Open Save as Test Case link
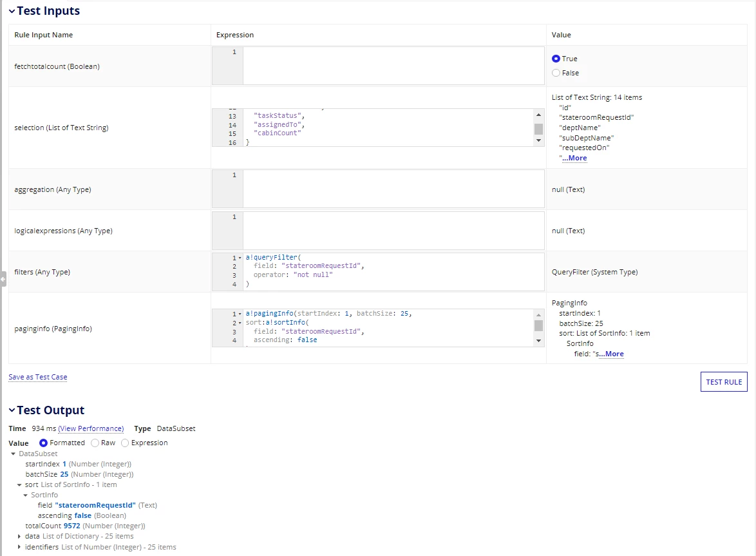The width and height of the screenshot is (756, 556). click(x=37, y=377)
